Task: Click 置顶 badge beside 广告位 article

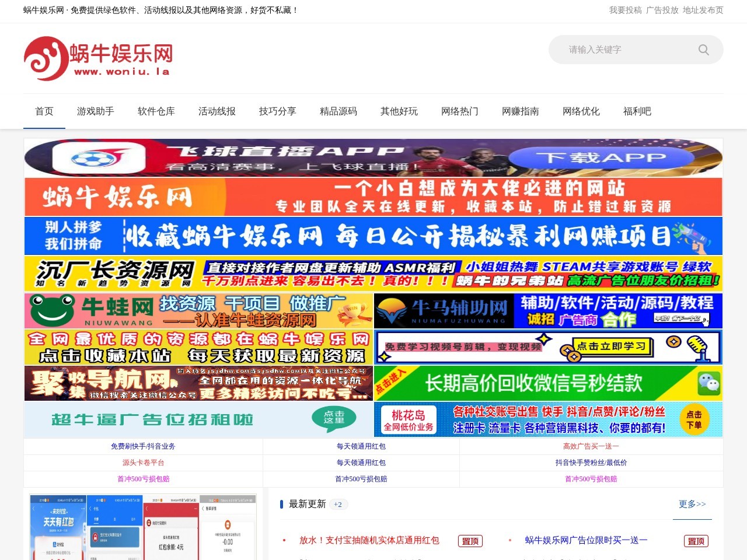Action: (x=696, y=541)
